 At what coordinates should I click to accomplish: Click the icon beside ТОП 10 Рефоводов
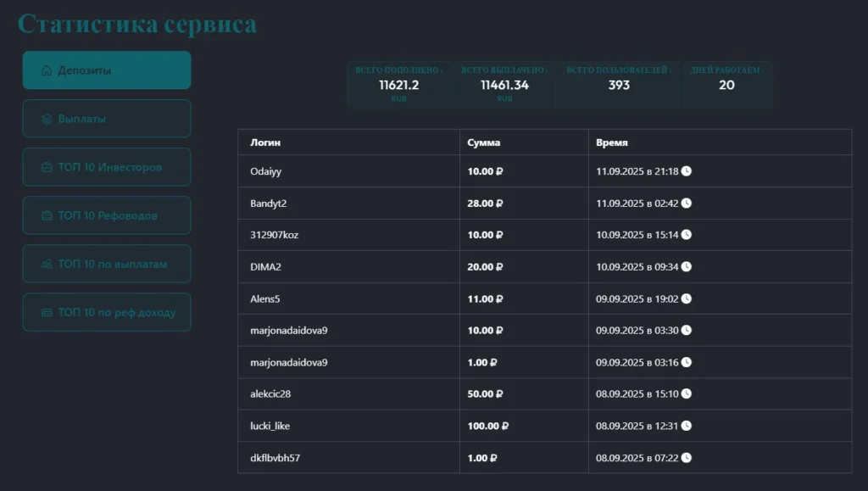coord(47,215)
